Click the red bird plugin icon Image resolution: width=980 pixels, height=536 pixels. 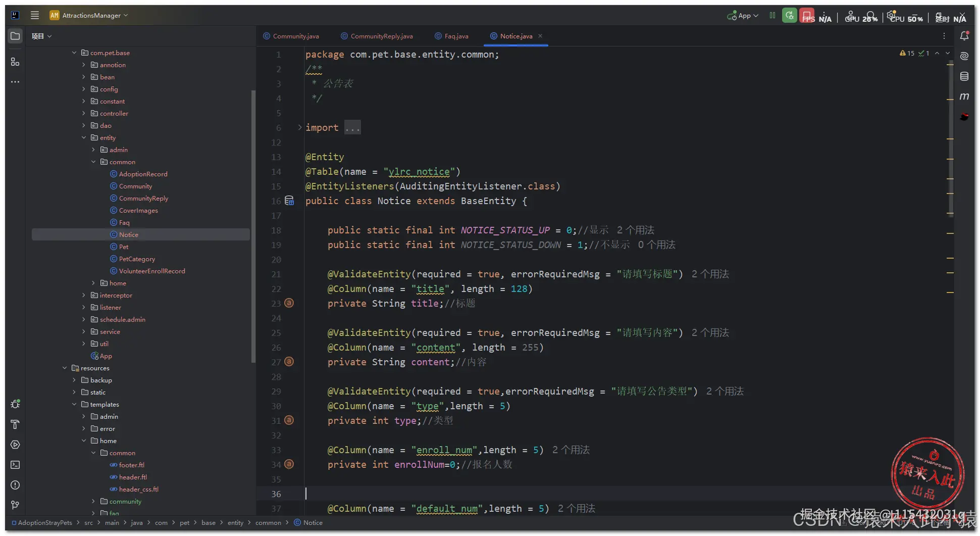(964, 117)
